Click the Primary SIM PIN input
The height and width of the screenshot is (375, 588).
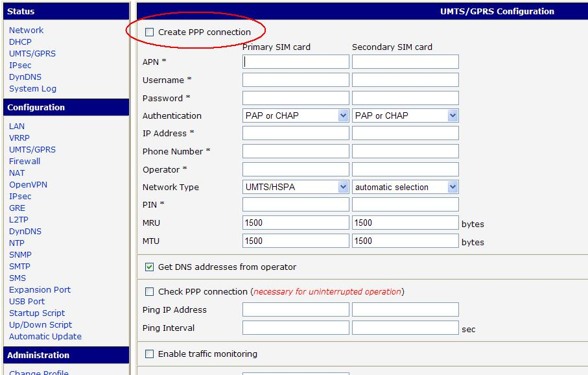coord(296,204)
